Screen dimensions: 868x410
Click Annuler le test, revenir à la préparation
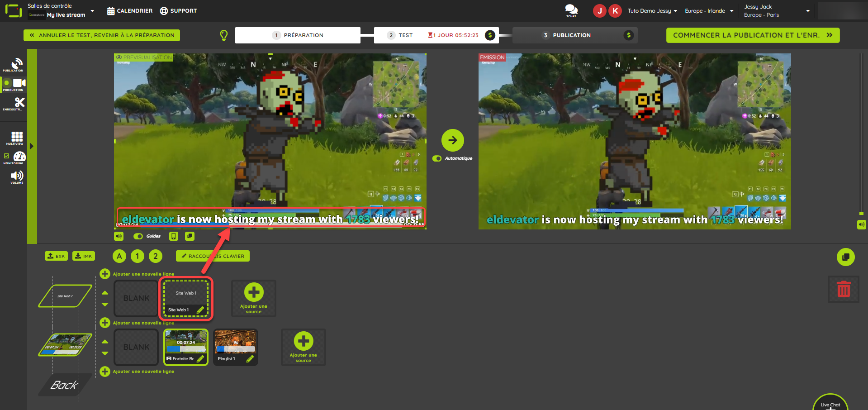click(x=102, y=35)
